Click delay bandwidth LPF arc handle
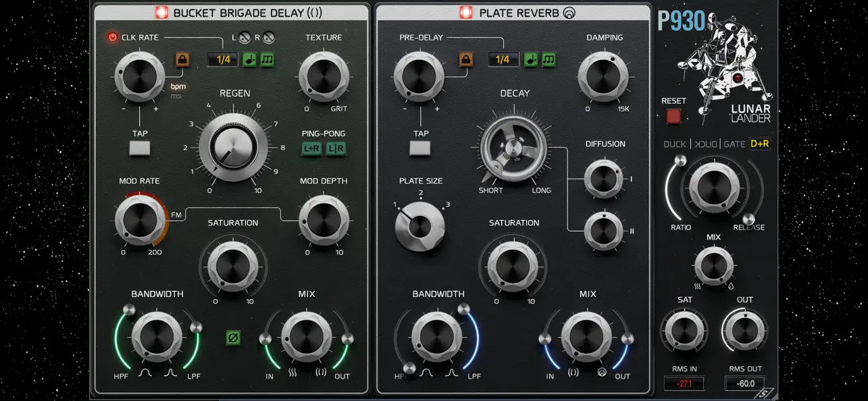Viewport: 868px width, 401px height. coord(197,327)
